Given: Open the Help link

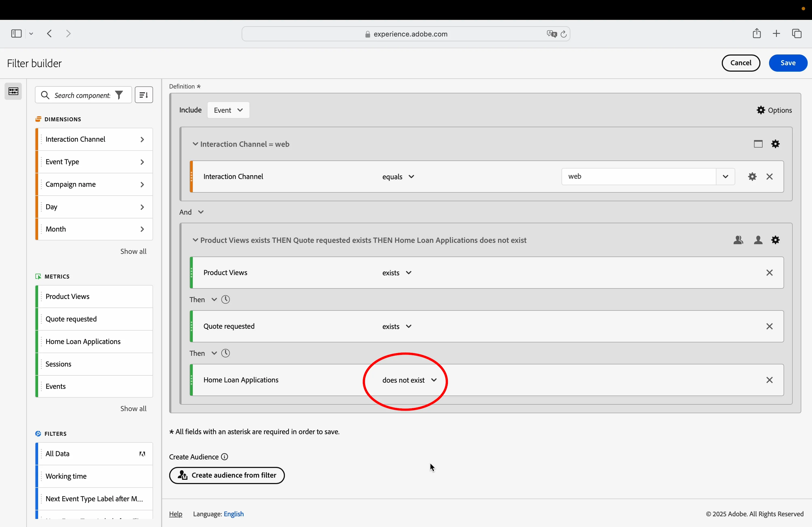Looking at the screenshot, I should (x=176, y=514).
